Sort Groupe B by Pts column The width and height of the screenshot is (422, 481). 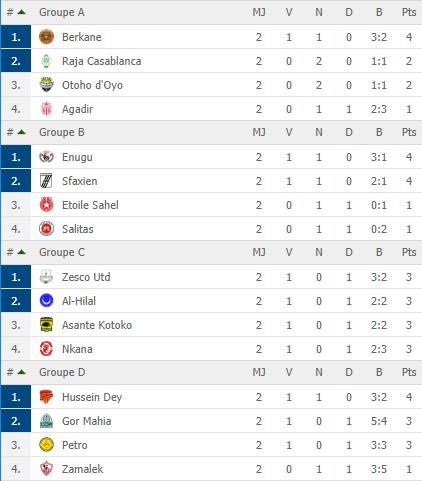coord(409,132)
